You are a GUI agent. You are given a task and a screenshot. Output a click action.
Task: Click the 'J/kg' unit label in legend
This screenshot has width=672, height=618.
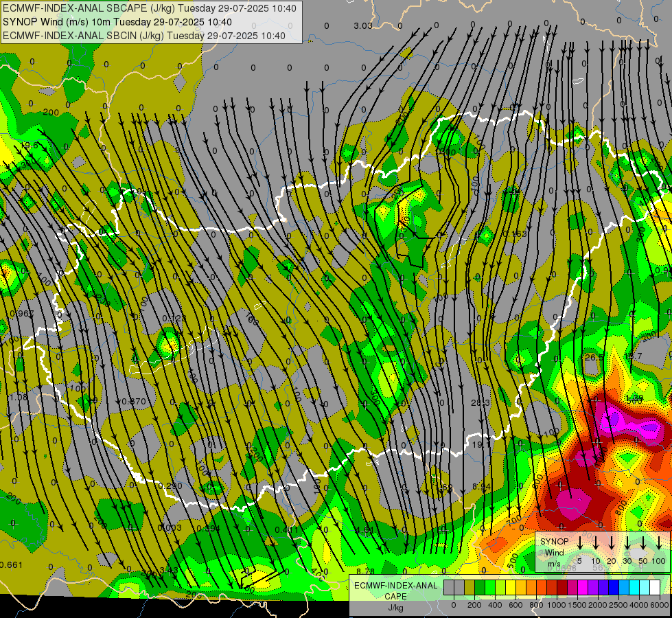tap(395, 608)
